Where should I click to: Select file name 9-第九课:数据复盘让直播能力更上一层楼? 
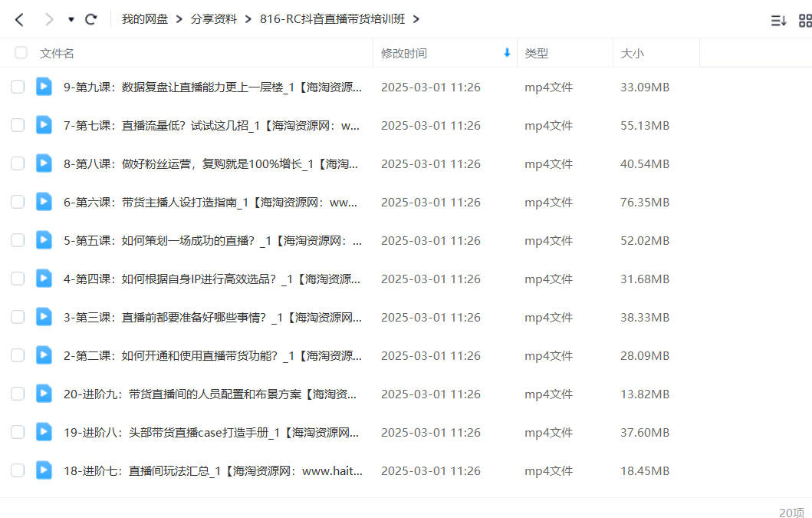point(212,87)
